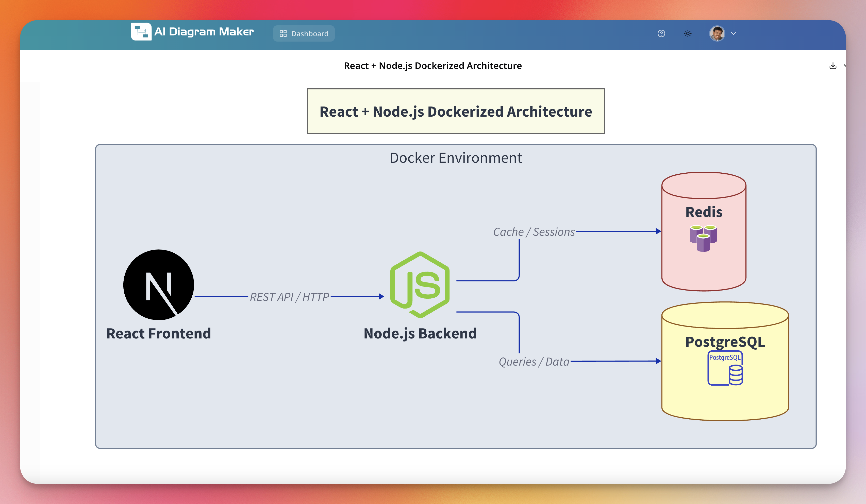
Task: Select the Next.js logo of React Frontend
Action: (159, 285)
